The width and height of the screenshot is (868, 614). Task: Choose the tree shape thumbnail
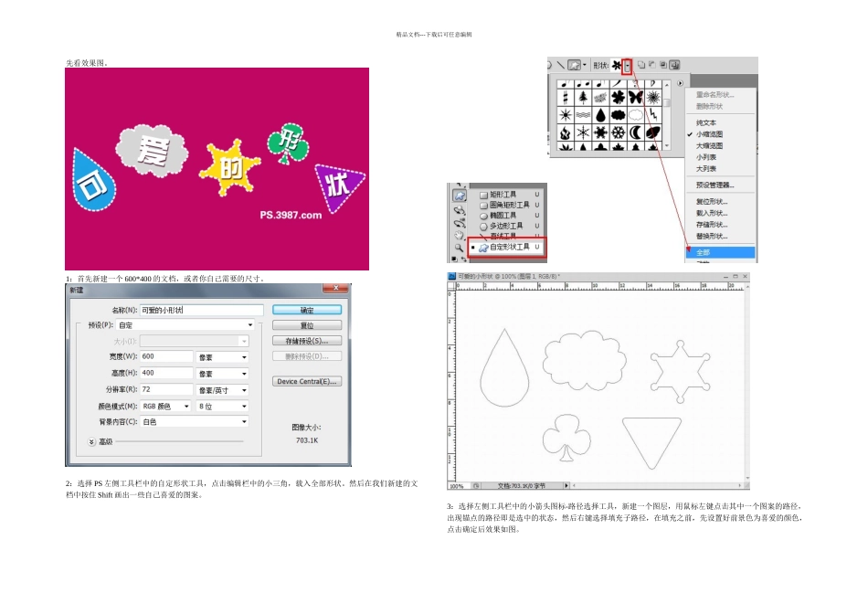pos(583,98)
